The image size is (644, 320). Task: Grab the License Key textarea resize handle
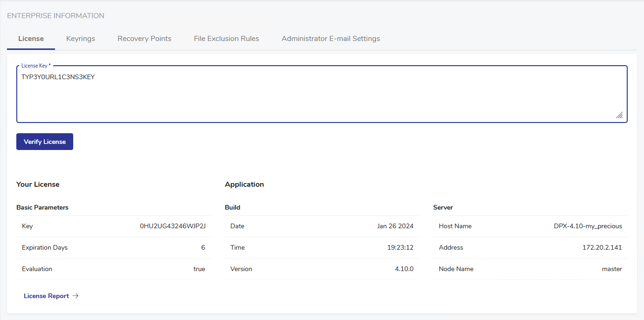pyautogui.click(x=619, y=115)
